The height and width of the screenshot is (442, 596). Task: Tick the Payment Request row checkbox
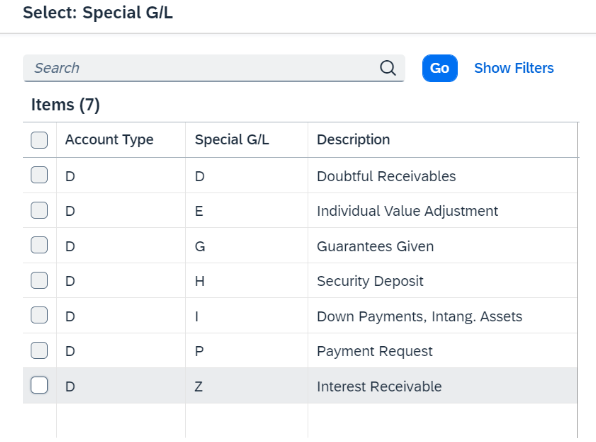click(x=39, y=350)
